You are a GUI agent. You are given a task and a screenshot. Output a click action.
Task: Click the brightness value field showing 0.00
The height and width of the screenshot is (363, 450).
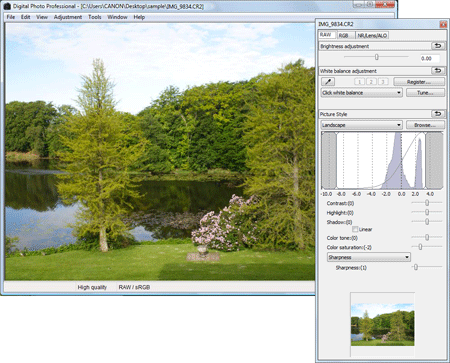429,58
